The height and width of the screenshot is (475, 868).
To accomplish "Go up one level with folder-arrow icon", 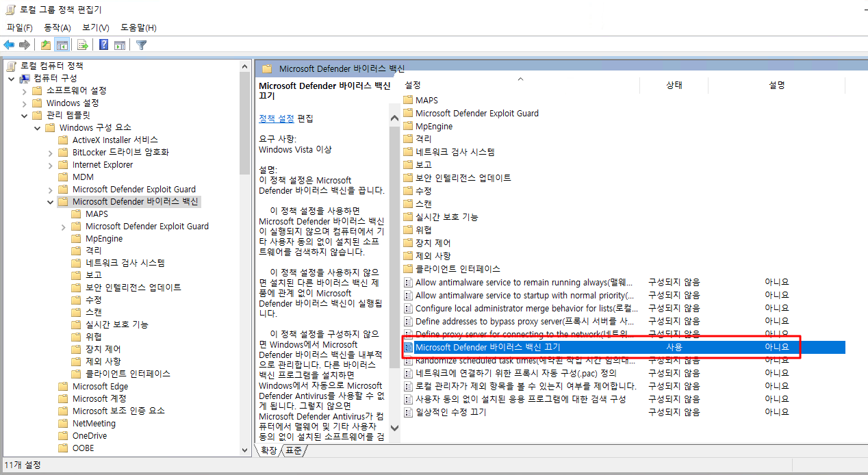I will [x=46, y=45].
